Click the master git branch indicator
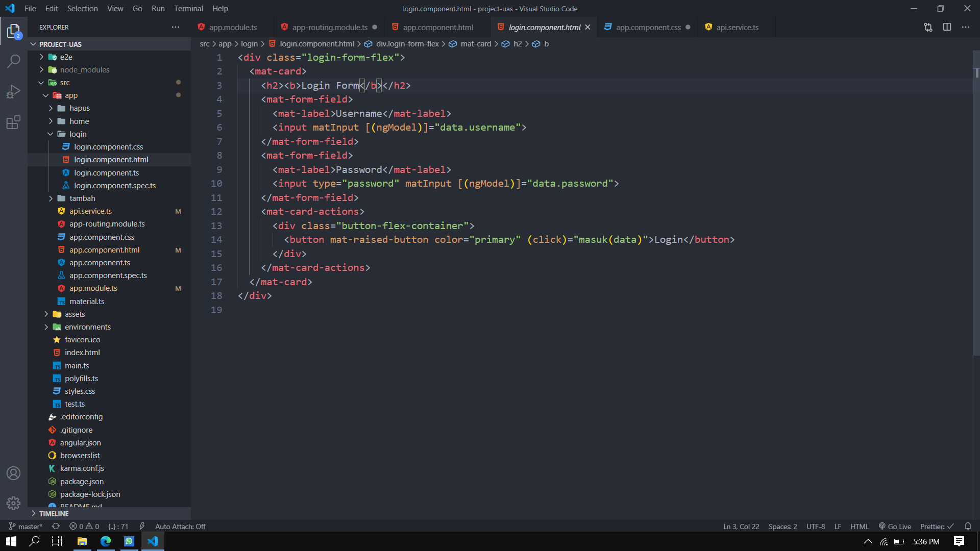The height and width of the screenshot is (551, 980). pyautogui.click(x=26, y=526)
